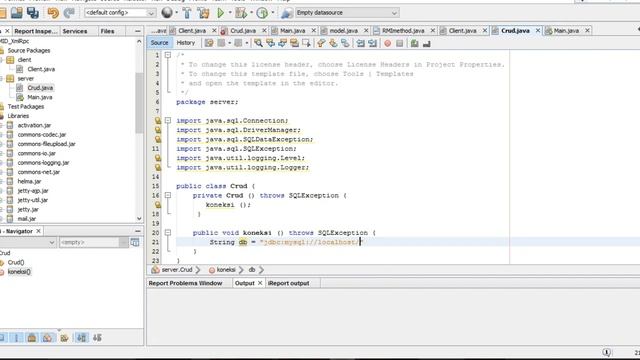Click the Clean and Build Project icon
This screenshot has height=360, width=640.
coord(203,13)
